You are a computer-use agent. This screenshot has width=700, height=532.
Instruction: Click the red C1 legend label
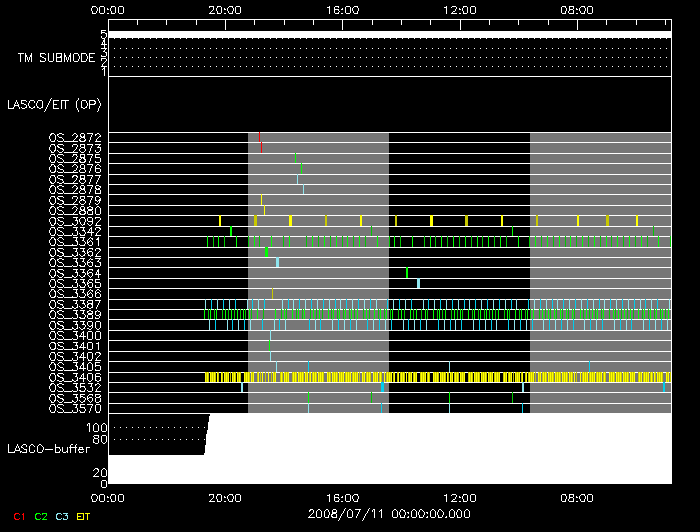(x=17, y=516)
